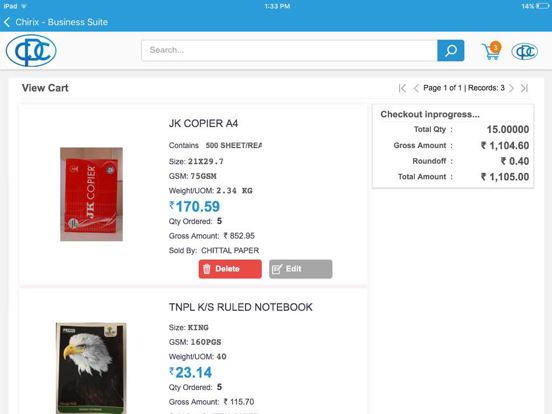
Task: Delete JK COPIER A4 from cart
Action: click(230, 269)
